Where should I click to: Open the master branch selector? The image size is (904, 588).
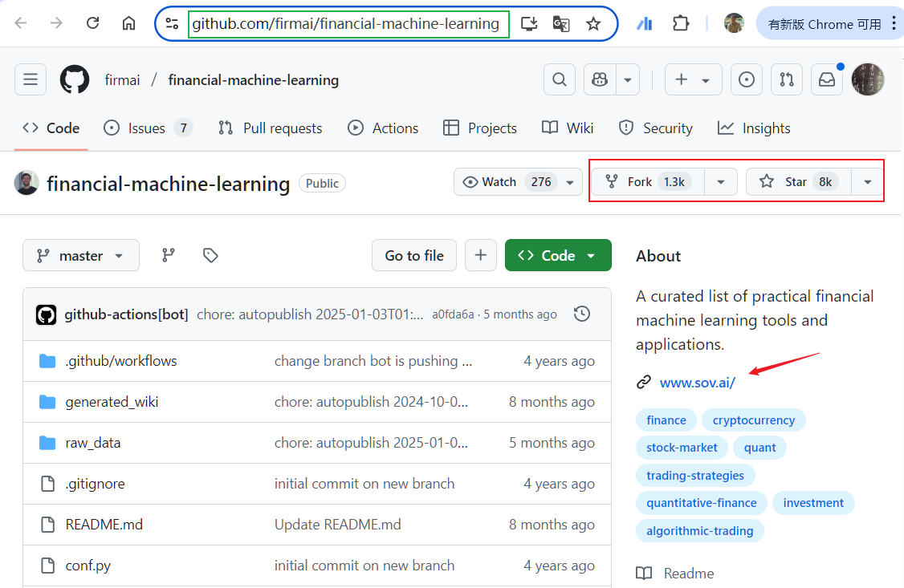click(80, 254)
